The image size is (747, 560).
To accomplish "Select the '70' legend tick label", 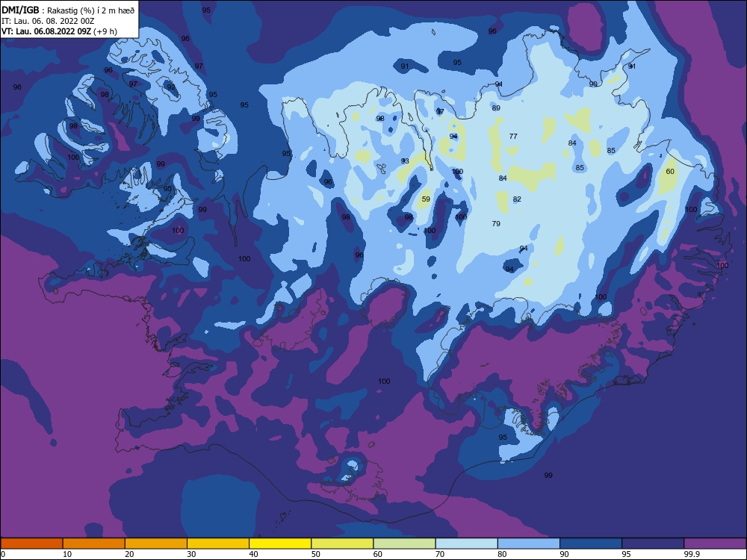I will click(x=440, y=554).
